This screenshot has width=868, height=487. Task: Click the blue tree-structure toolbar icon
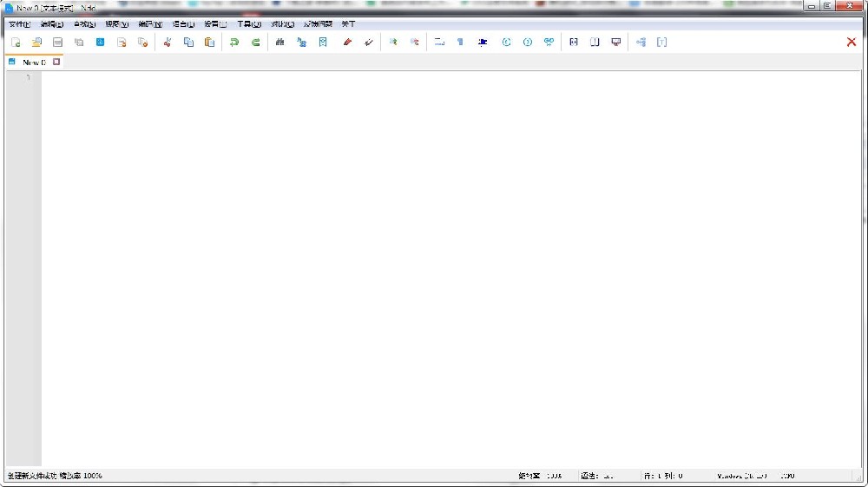641,42
